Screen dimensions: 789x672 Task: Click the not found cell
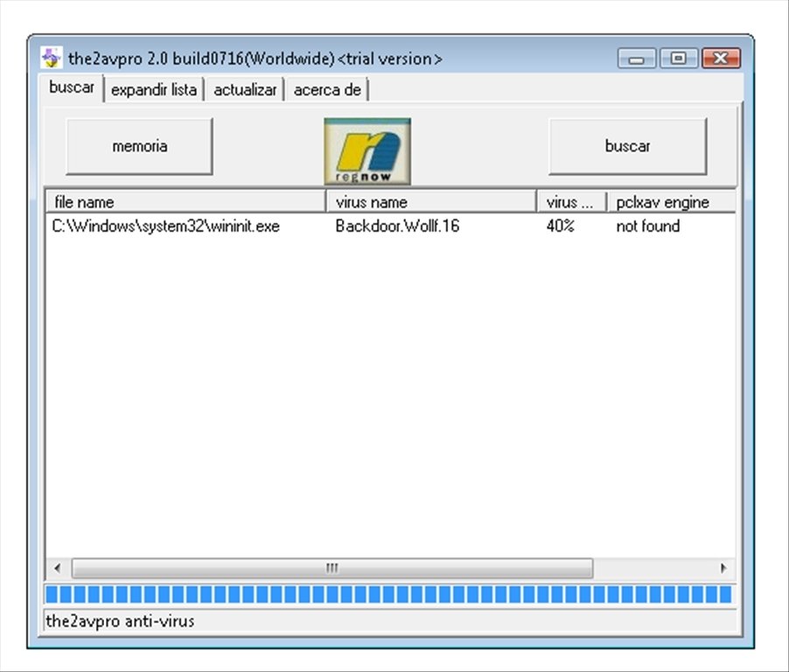click(x=648, y=226)
